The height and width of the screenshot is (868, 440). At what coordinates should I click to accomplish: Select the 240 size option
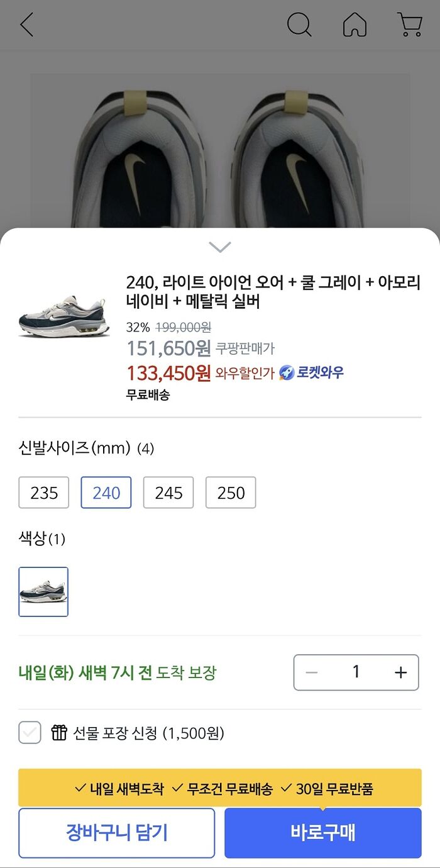[x=106, y=492]
